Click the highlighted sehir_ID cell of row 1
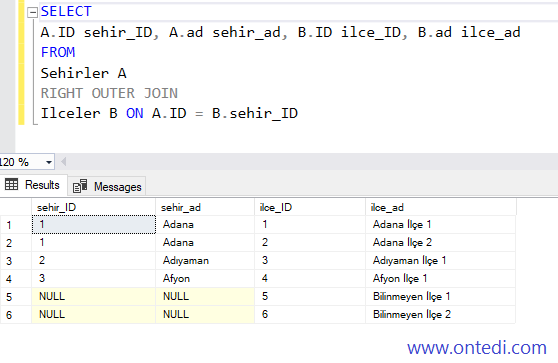Screen dimensions: 558x363 94,225
